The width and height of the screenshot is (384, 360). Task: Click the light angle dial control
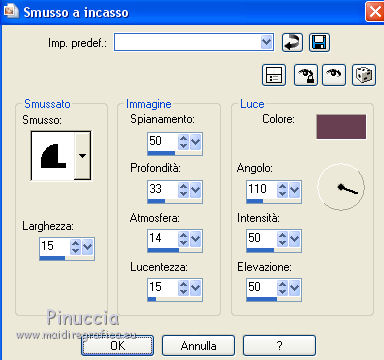pos(341,187)
